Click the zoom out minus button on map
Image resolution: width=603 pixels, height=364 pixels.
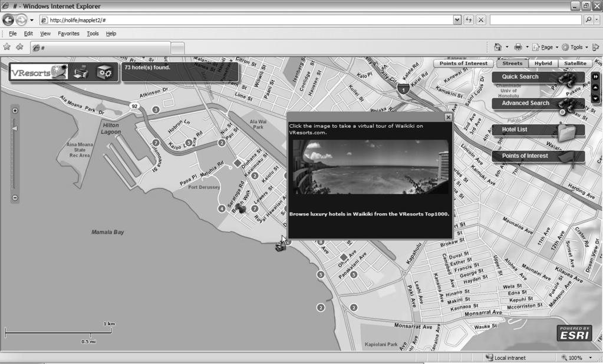tap(15, 198)
